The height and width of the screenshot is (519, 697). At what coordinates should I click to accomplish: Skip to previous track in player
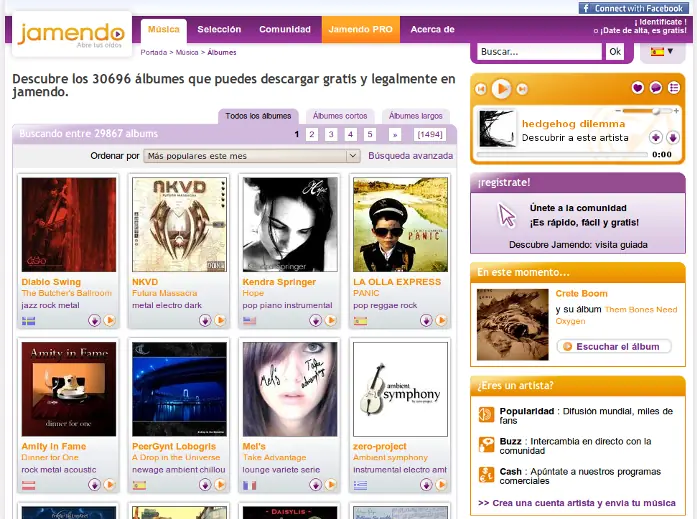(x=481, y=89)
